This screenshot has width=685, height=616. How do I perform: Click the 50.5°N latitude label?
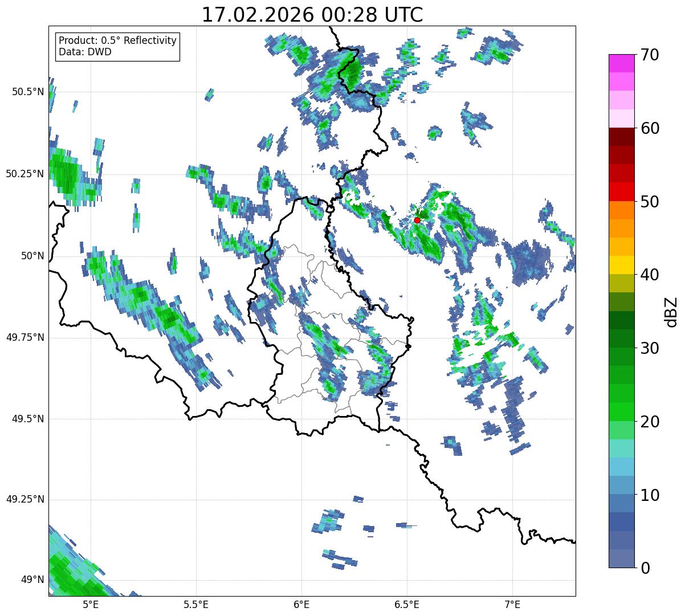(x=28, y=92)
